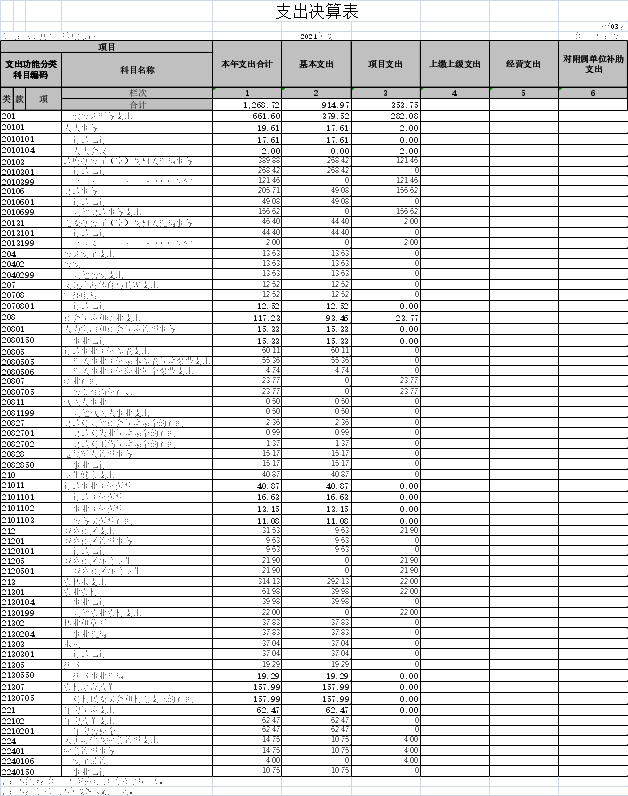Select column number 4 cell in 栏次 row
Screen dimensions: 628x796
coord(454,93)
